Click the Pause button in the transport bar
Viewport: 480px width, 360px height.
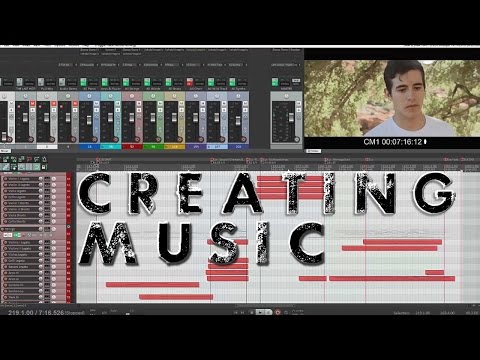[x=269, y=312]
